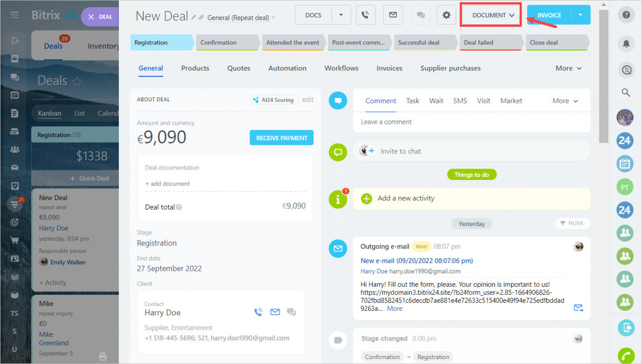Click edit link in About Deal
Image resolution: width=642 pixels, height=364 pixels.
pyautogui.click(x=308, y=99)
